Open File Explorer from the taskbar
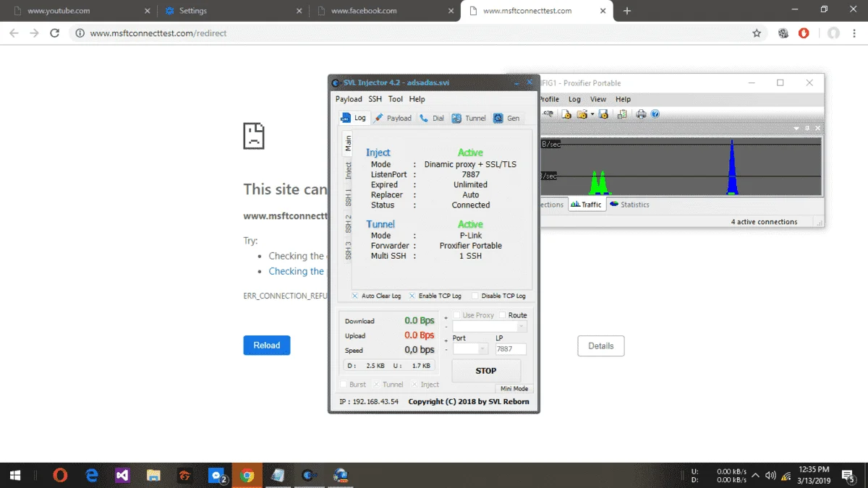Image resolution: width=868 pixels, height=488 pixels. tap(153, 475)
